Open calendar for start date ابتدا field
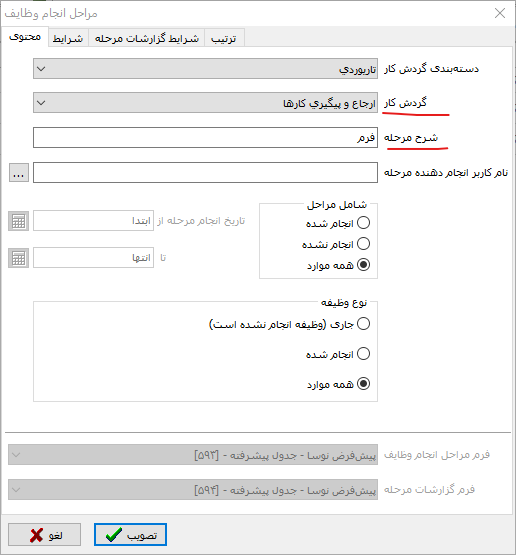The width and height of the screenshot is (516, 555). click(18, 221)
